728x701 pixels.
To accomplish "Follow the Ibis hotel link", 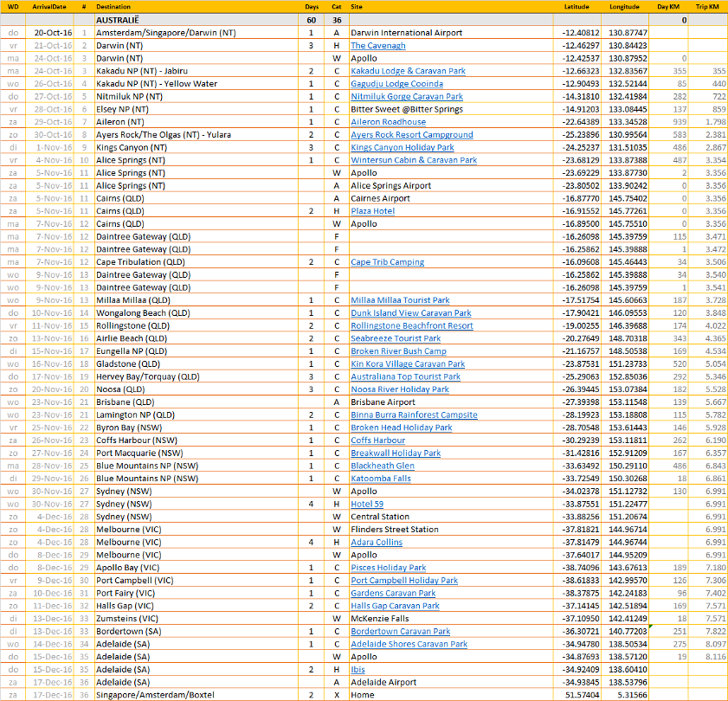I will (358, 670).
